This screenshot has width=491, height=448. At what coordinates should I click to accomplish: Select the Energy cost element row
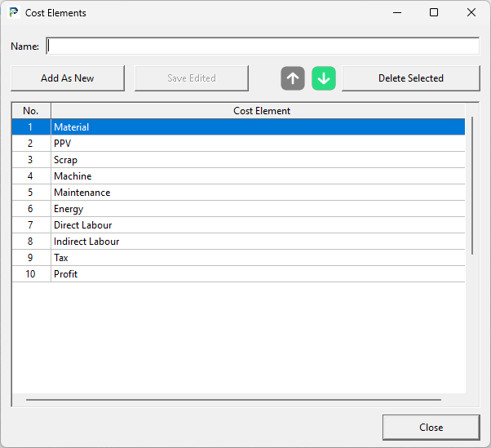(x=238, y=208)
